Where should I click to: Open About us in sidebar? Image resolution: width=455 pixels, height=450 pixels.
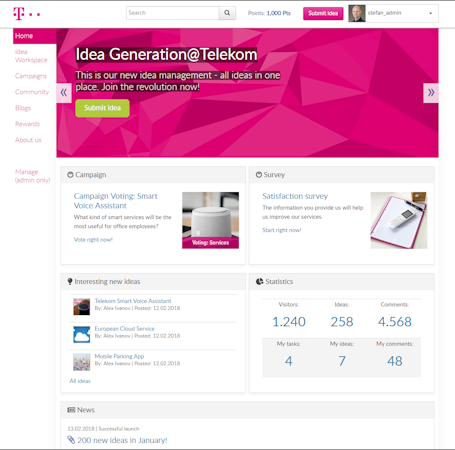(x=28, y=140)
